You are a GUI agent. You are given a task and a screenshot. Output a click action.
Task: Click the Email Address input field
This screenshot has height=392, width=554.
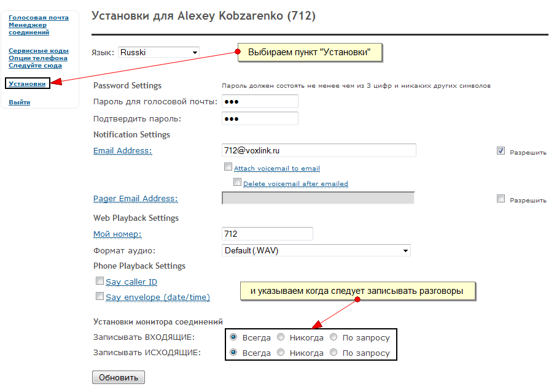click(x=319, y=150)
